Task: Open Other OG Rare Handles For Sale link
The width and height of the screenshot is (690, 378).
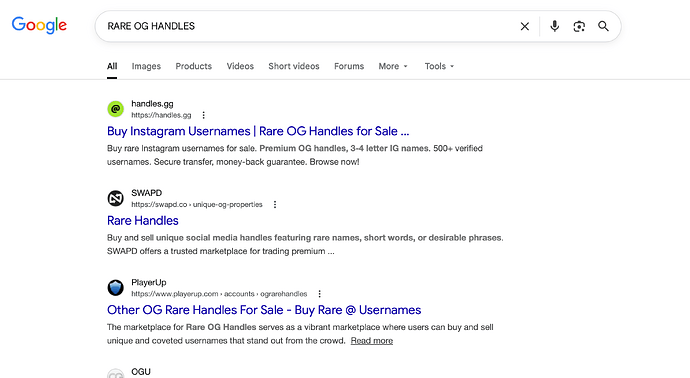Action: click(264, 310)
